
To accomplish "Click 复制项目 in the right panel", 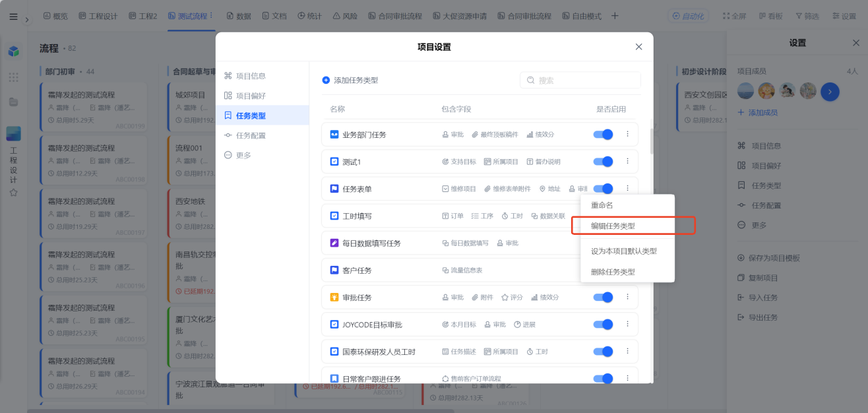I will point(758,278).
